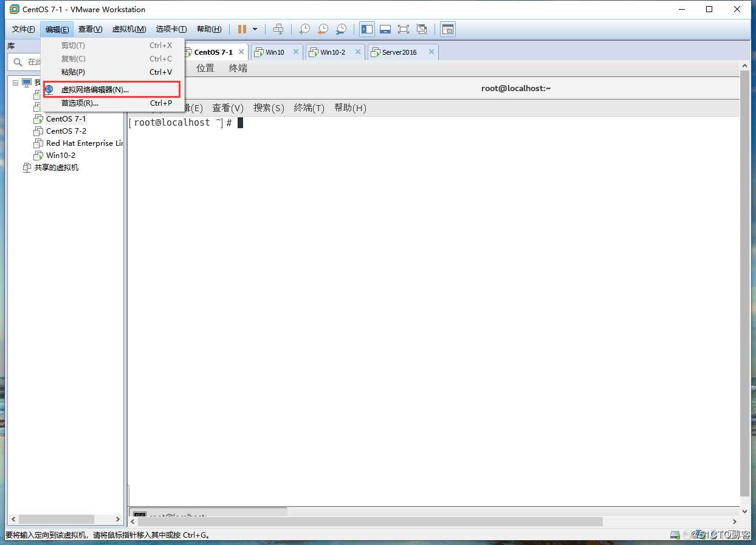This screenshot has width=756, height=545.
Task: Select CentOS 7-1 in library tree
Action: [66, 119]
